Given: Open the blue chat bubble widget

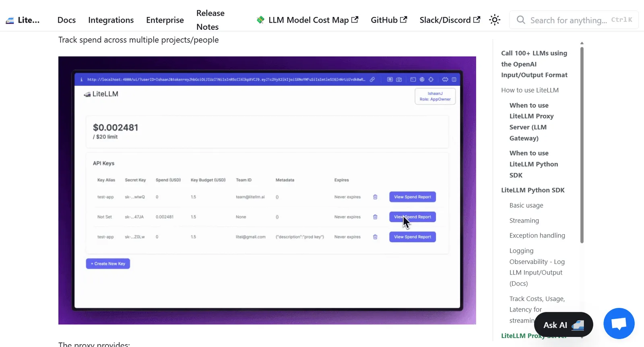Looking at the screenshot, I should click(619, 324).
